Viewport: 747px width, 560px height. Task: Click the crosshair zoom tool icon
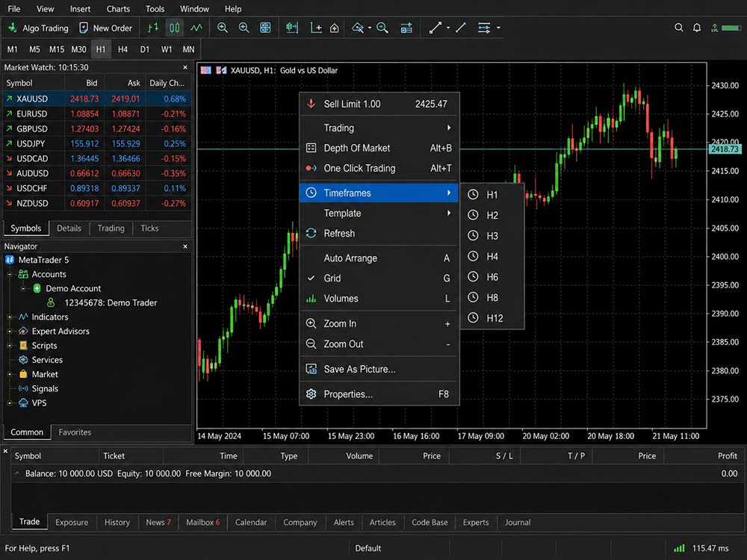point(382,28)
